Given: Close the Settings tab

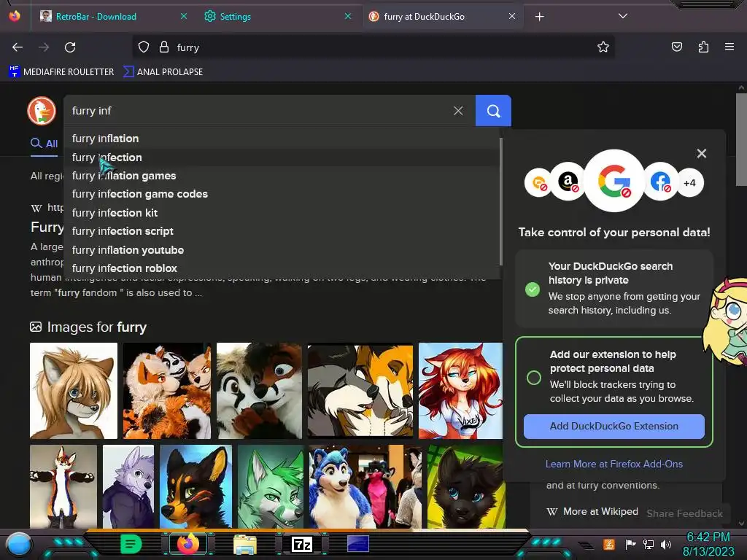Looking at the screenshot, I should [348, 16].
